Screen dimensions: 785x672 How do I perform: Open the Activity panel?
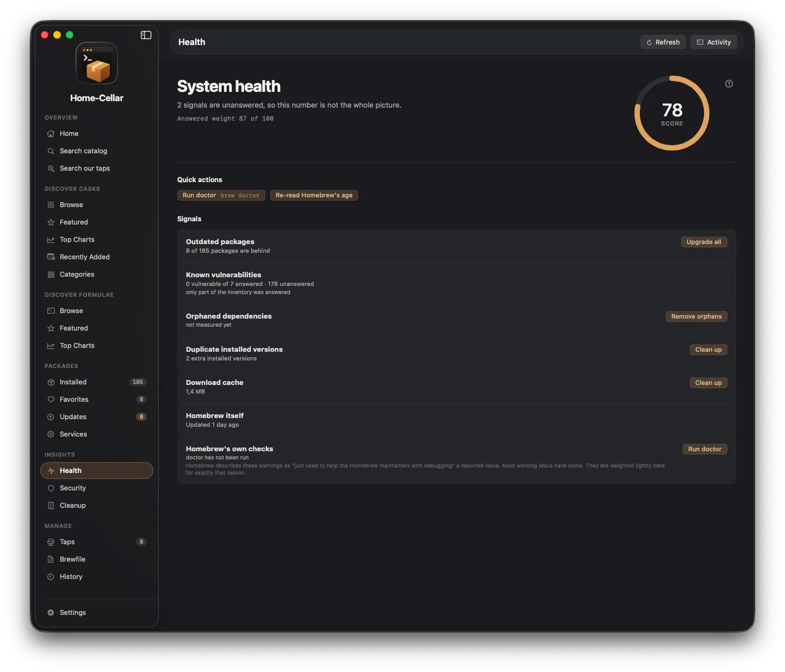713,42
